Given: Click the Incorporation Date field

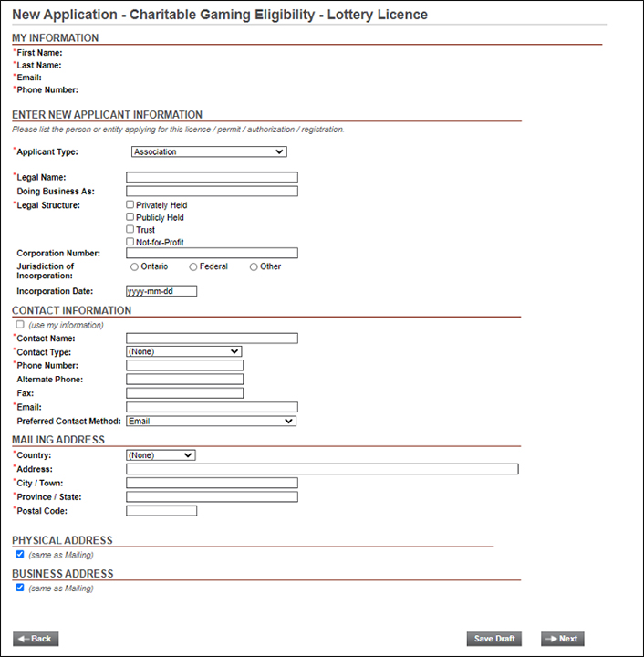Looking at the screenshot, I should coord(161,291).
